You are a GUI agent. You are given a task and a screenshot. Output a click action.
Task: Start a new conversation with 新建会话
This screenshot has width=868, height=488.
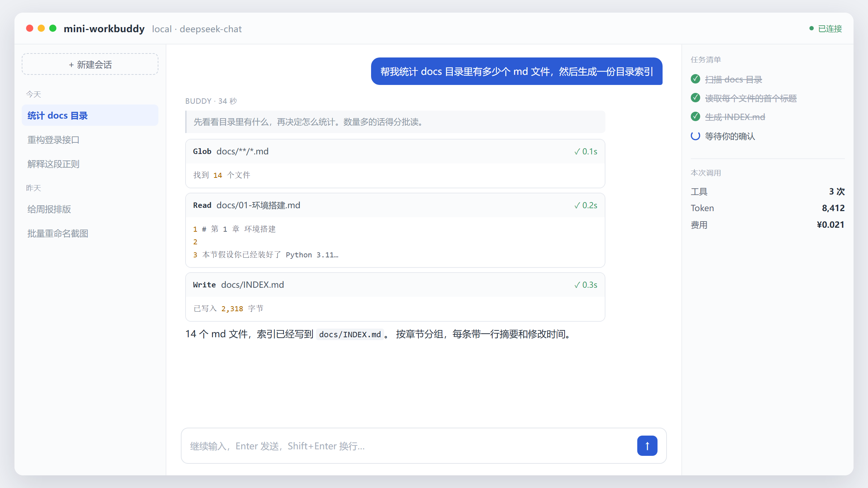click(x=90, y=64)
